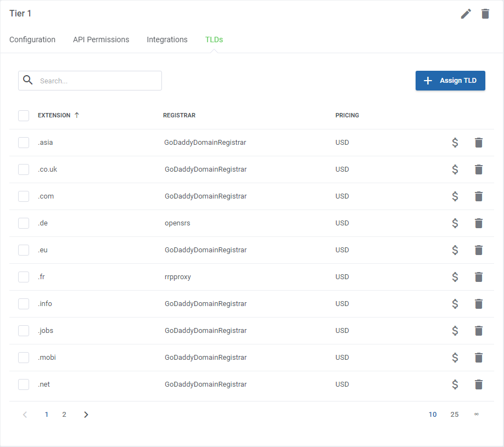The height and width of the screenshot is (447, 504).
Task: Show 25 rows per page
Action: (455, 415)
